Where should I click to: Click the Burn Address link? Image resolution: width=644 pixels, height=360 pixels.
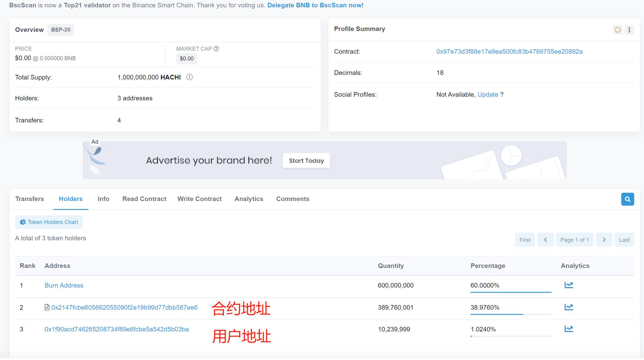(x=64, y=285)
